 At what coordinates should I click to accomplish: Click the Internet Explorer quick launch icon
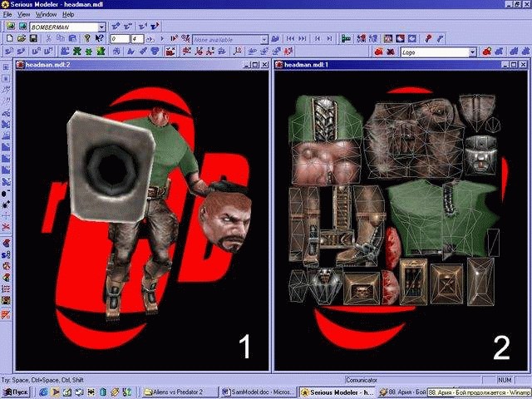click(x=43, y=392)
